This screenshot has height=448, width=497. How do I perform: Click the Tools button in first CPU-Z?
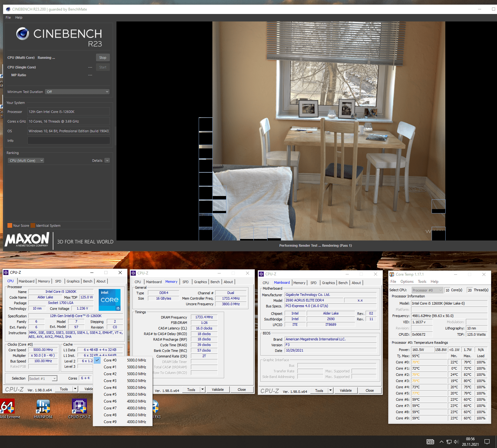[x=64, y=389]
